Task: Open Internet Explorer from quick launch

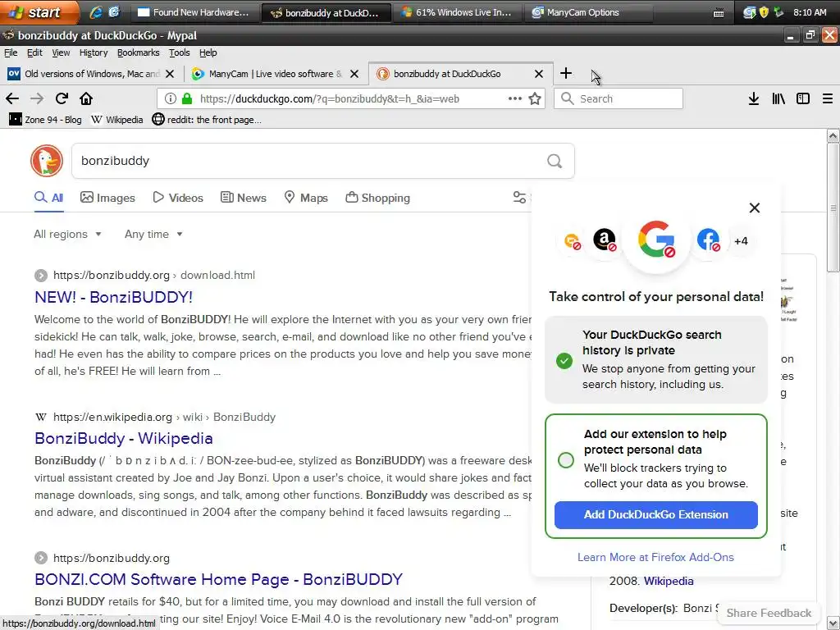Action: [96, 11]
